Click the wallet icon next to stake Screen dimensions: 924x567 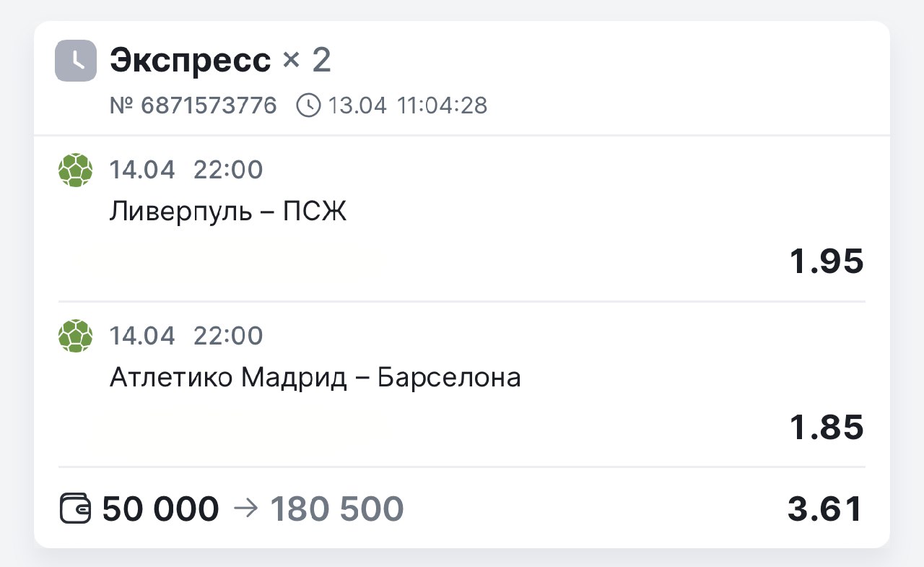pos(75,509)
